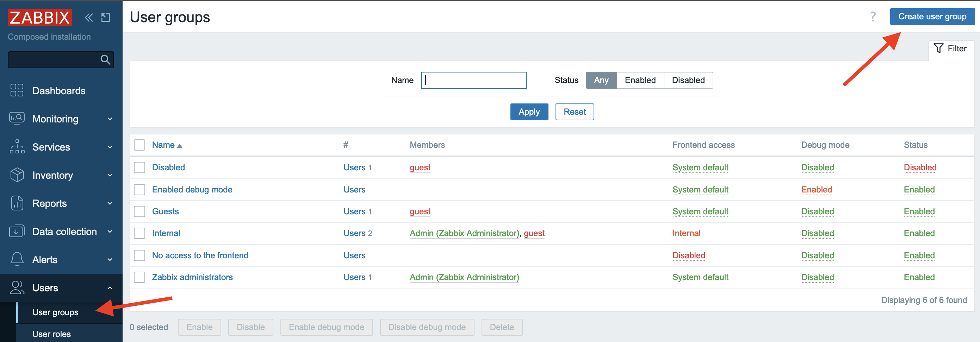Open the sidebar search magnifier
The width and height of the screenshot is (980, 342).
[105, 60]
